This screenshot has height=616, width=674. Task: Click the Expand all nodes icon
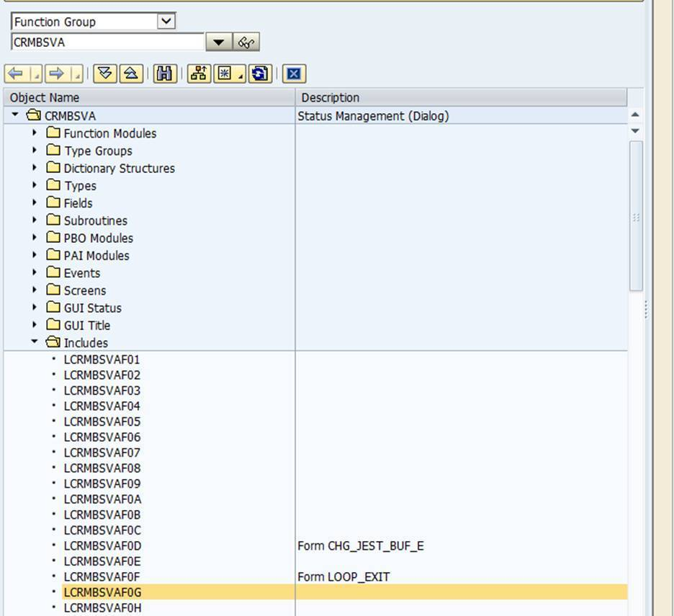tap(105, 74)
